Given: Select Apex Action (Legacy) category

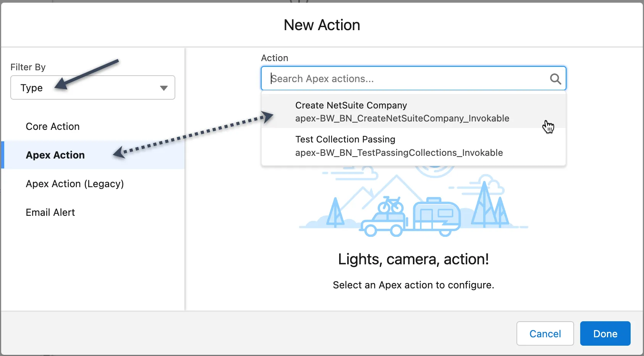Looking at the screenshot, I should tap(93, 184).
